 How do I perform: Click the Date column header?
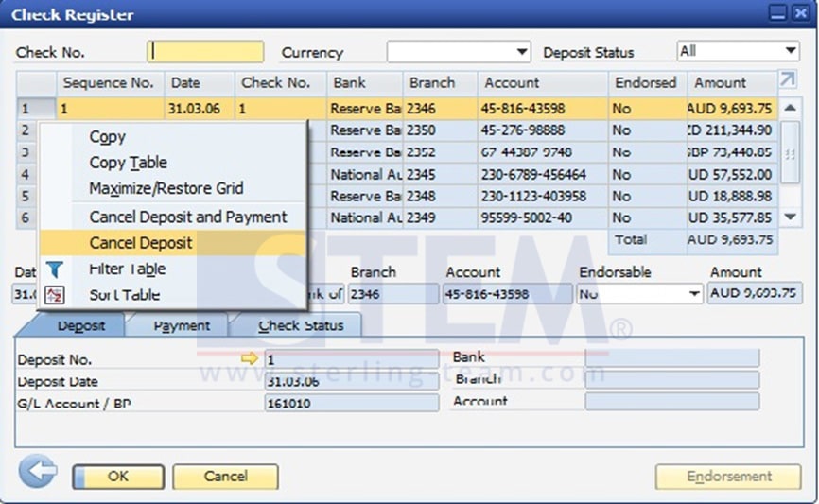coord(200,83)
